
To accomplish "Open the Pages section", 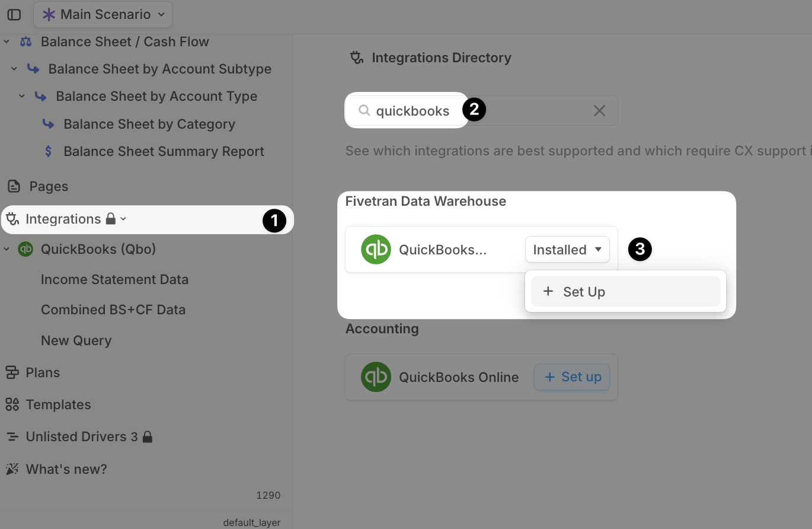I will pos(49,186).
